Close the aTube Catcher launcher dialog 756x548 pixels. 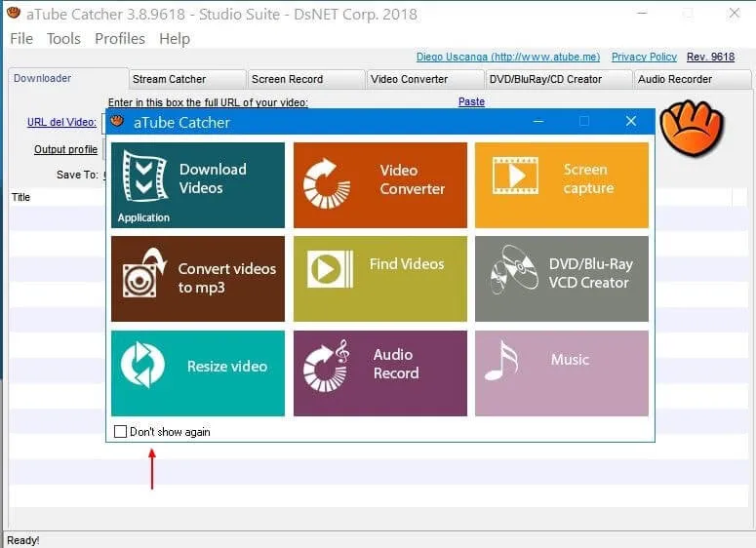tap(631, 121)
